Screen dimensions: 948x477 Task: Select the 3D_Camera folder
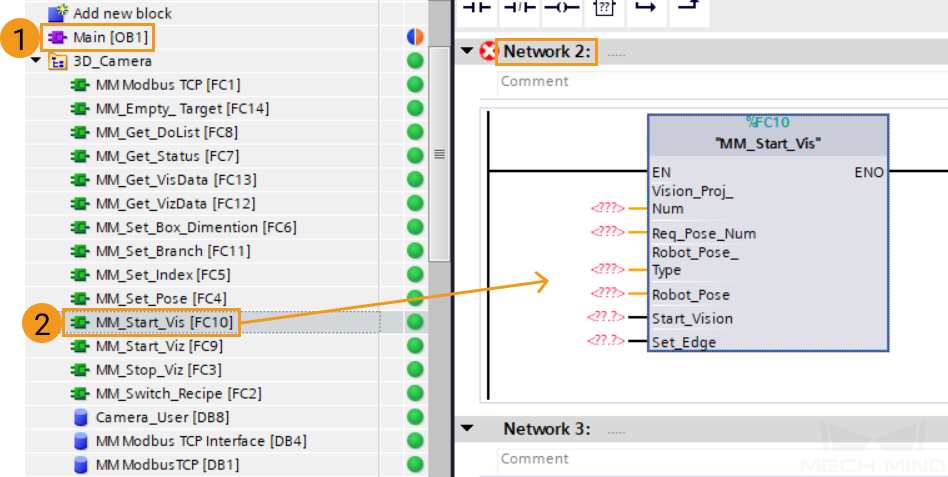coord(112,61)
